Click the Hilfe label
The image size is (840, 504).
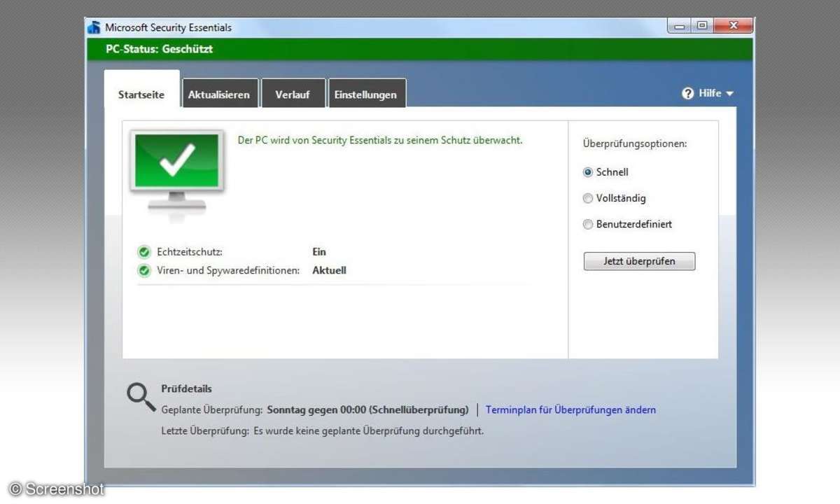click(710, 93)
